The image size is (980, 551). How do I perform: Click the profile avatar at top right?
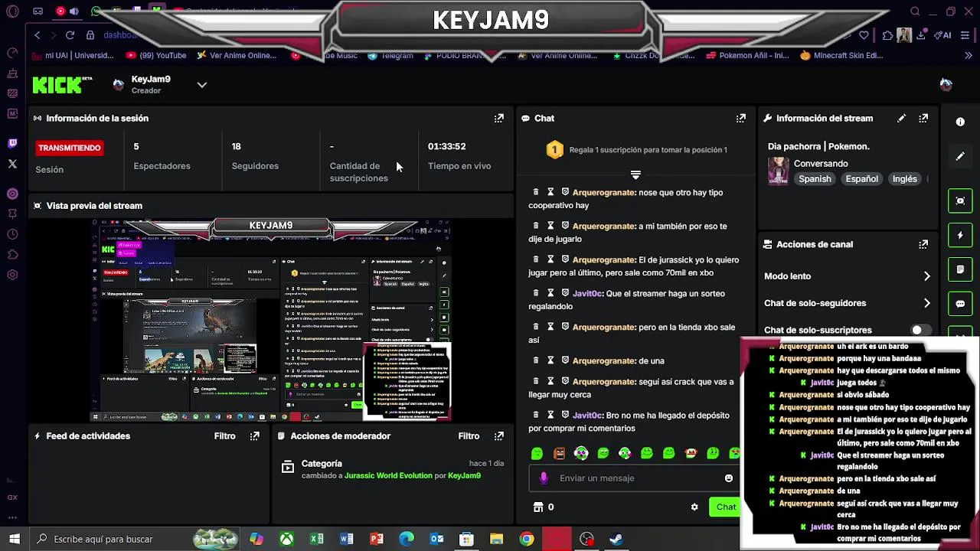pos(946,84)
